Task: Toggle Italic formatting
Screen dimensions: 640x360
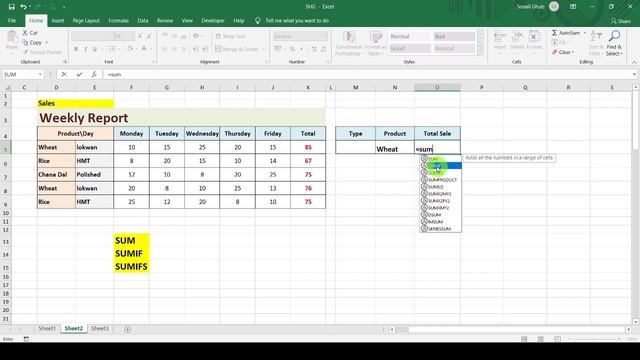Action: point(85,49)
